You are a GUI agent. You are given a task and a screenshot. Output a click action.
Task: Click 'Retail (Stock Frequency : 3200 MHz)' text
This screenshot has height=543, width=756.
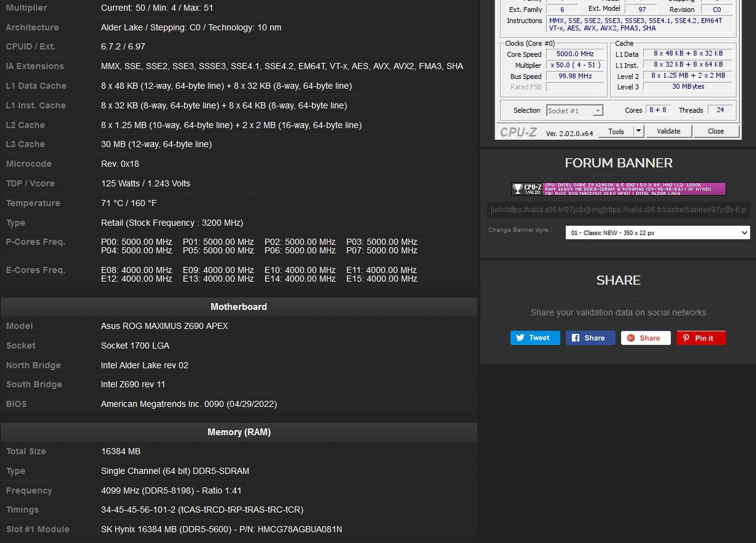[172, 222]
